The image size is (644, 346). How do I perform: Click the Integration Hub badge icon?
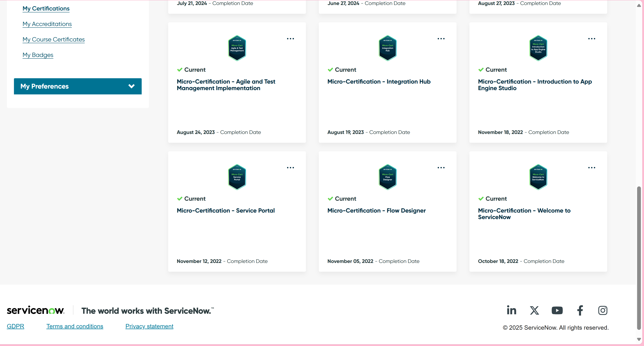[387, 48]
